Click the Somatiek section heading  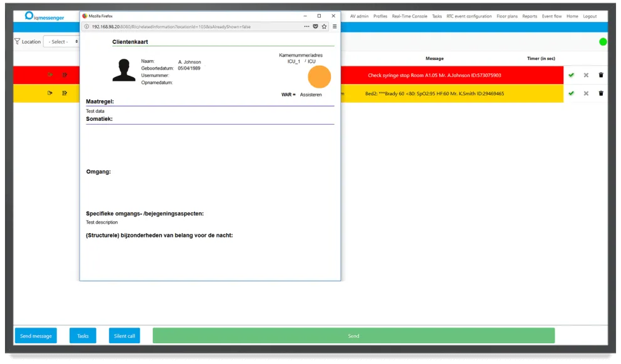point(100,119)
